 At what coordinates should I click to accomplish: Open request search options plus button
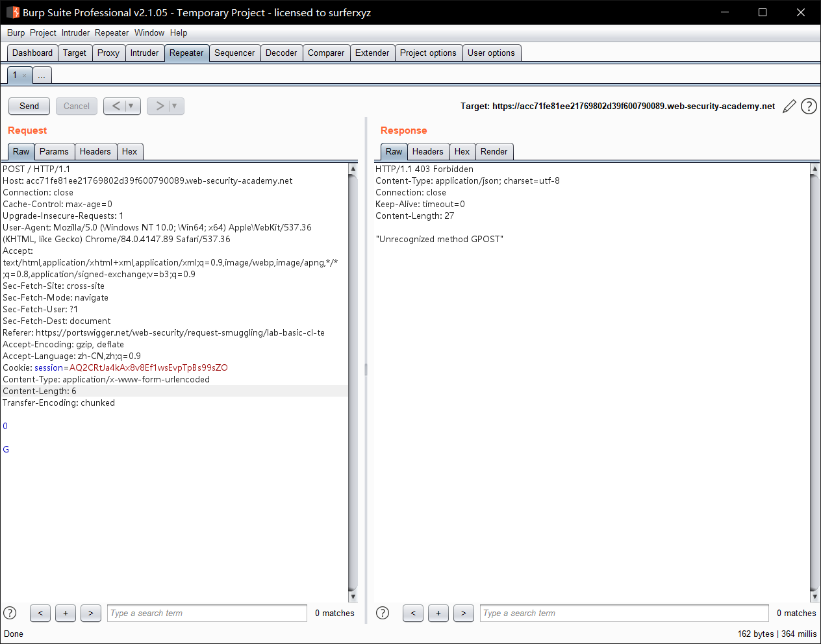tap(66, 613)
